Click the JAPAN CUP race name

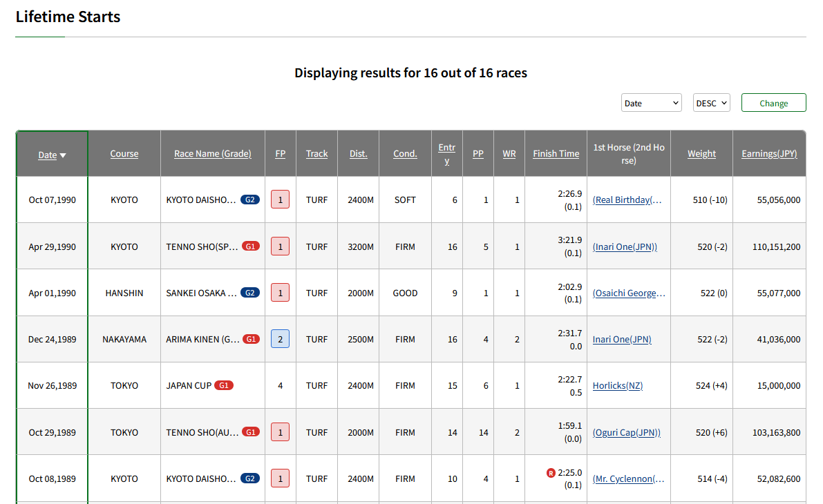(x=189, y=385)
